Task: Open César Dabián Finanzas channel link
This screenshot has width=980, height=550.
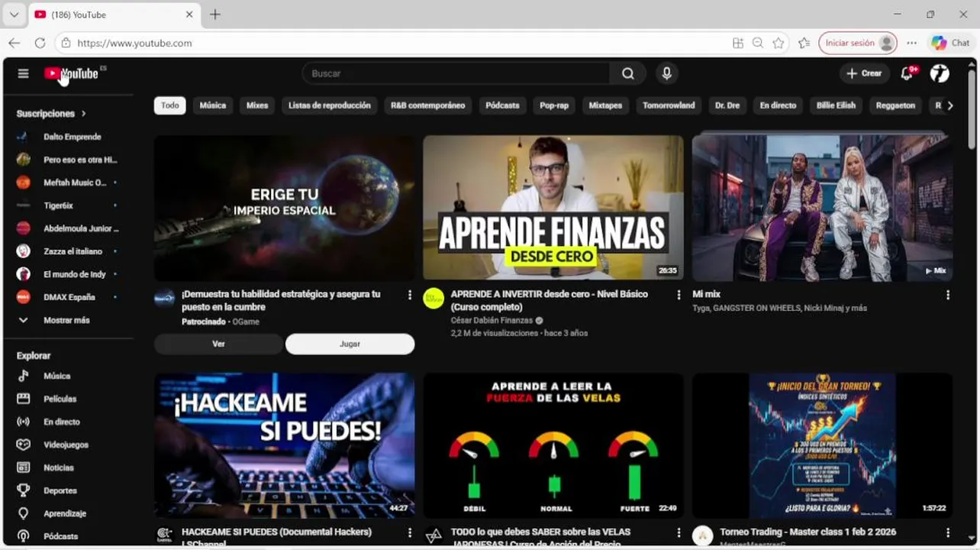Action: point(492,321)
